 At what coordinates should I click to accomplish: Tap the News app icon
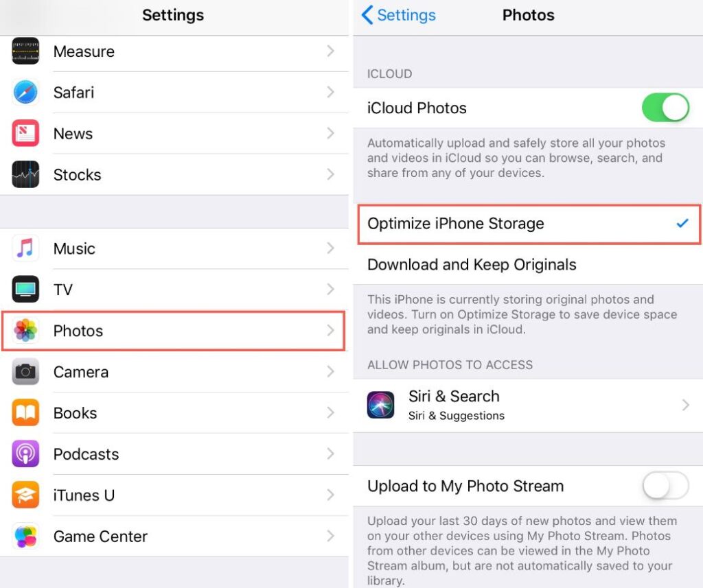pyautogui.click(x=25, y=133)
